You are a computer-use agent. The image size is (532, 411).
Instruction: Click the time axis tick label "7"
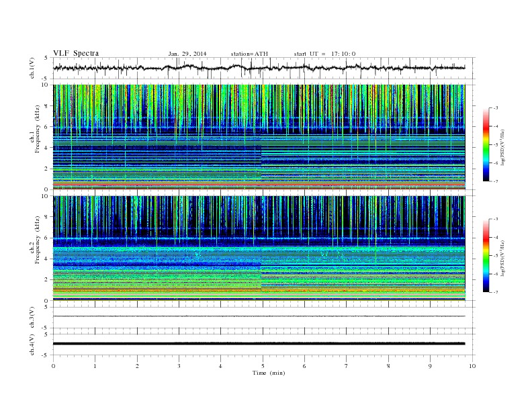(347, 366)
